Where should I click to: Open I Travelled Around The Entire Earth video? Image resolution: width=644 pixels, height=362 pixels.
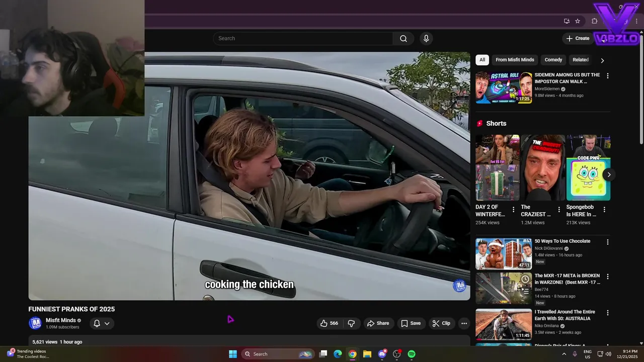tap(504, 324)
